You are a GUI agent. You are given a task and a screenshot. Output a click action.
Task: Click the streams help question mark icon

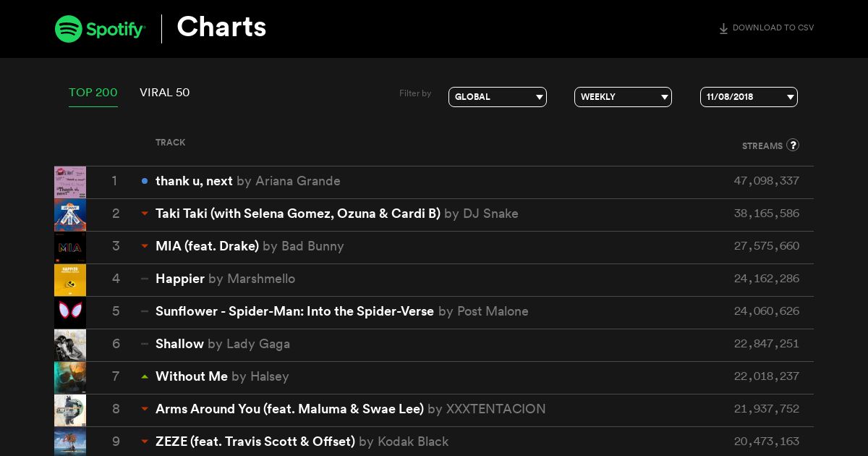[793, 145]
